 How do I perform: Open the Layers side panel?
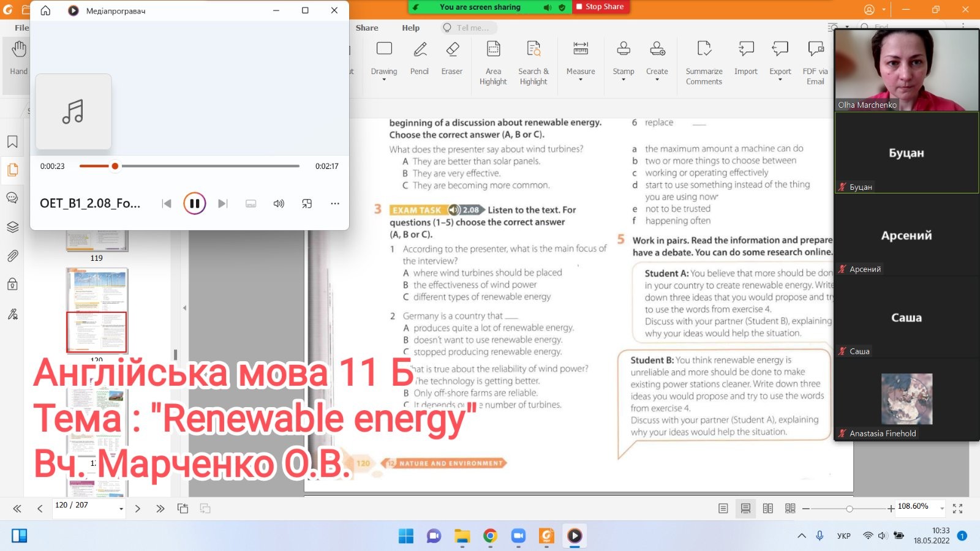point(12,227)
